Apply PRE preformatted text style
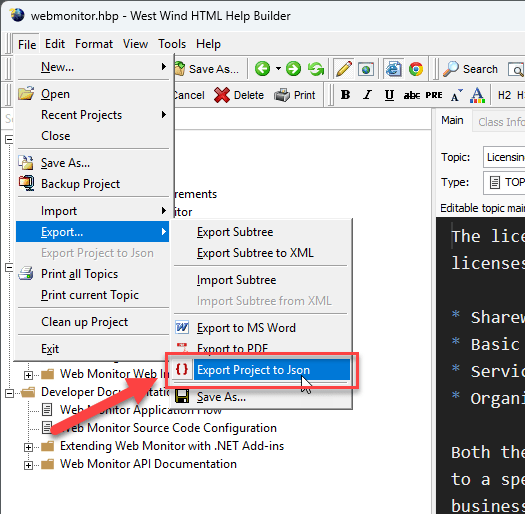 [434, 95]
